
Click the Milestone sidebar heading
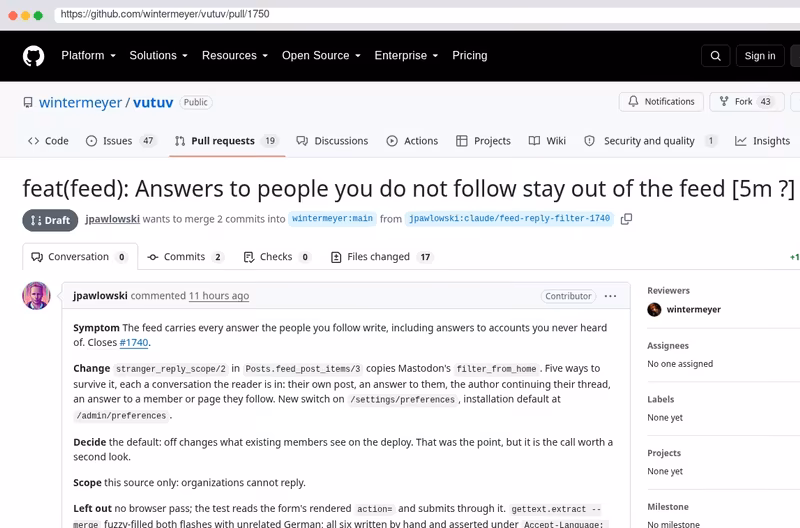coord(668,507)
